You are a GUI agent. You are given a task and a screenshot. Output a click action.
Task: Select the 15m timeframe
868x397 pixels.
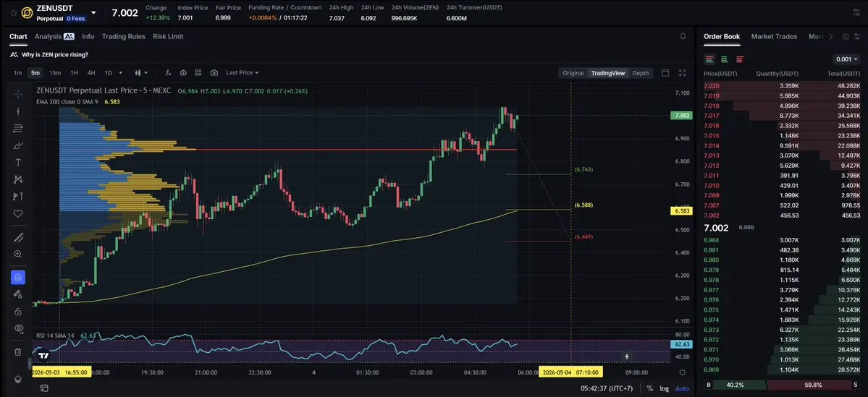(x=55, y=73)
